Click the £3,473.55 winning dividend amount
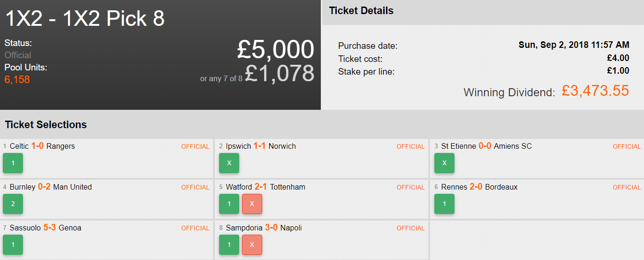This screenshot has width=644, height=260. pyautogui.click(x=595, y=91)
